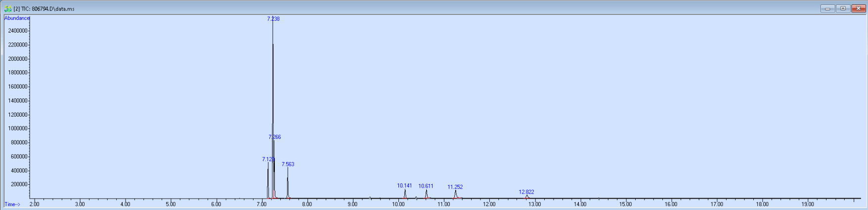
Task: Click the TIC window icon in title bar
Action: tap(8, 9)
